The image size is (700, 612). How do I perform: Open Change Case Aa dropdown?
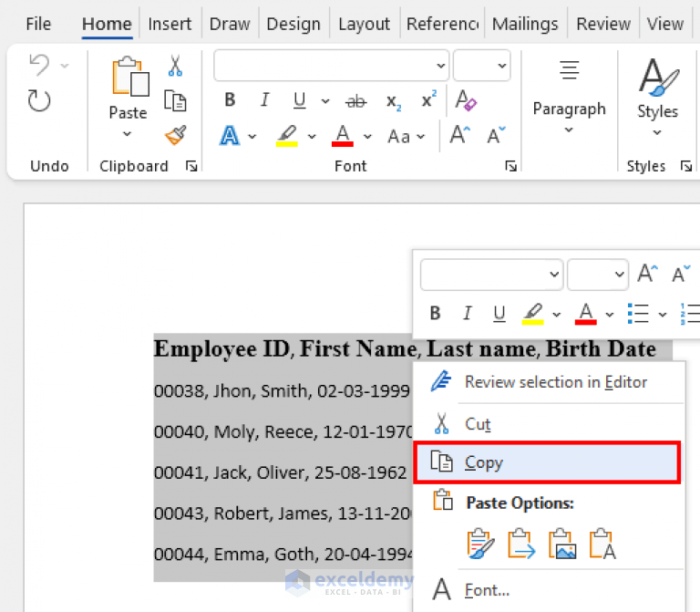(x=406, y=136)
